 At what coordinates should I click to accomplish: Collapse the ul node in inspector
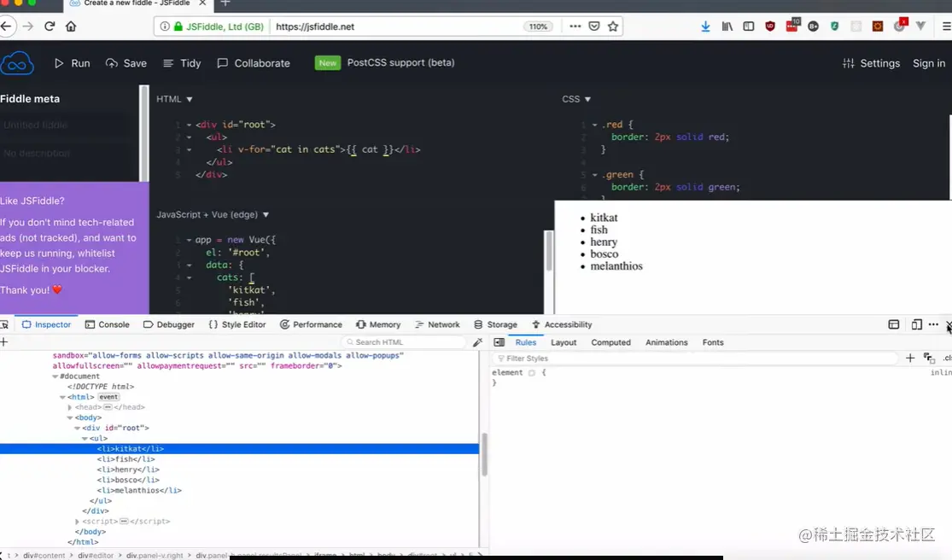tap(85, 438)
